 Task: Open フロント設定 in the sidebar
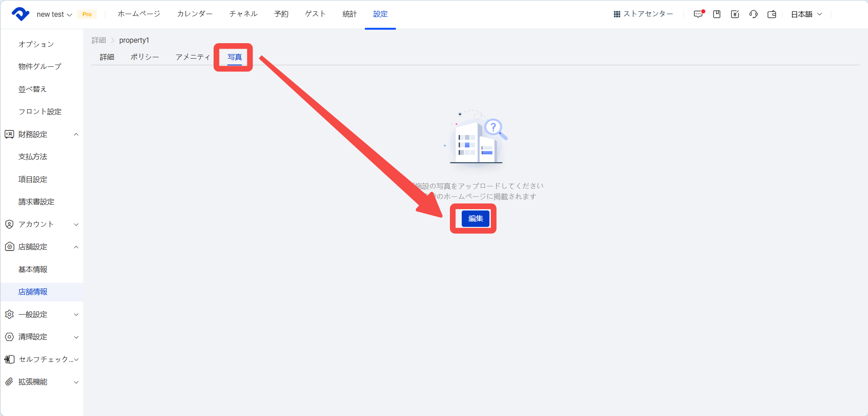[x=40, y=111]
